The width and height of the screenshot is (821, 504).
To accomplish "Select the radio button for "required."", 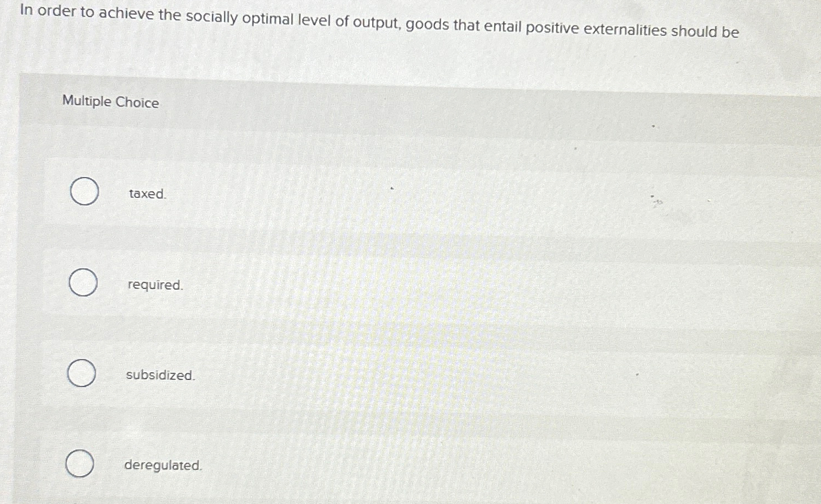I will point(83,283).
